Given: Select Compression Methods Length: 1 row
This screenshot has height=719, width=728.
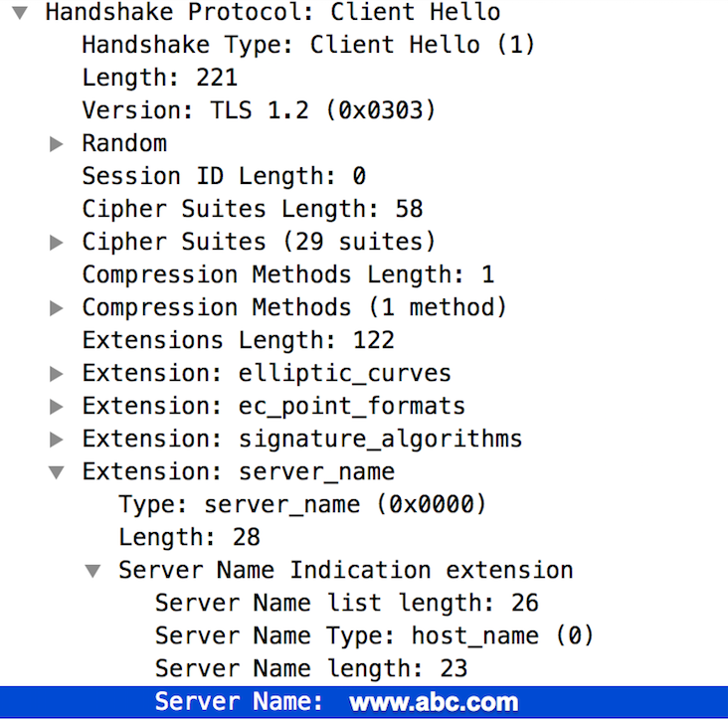Looking at the screenshot, I should 287,274.
